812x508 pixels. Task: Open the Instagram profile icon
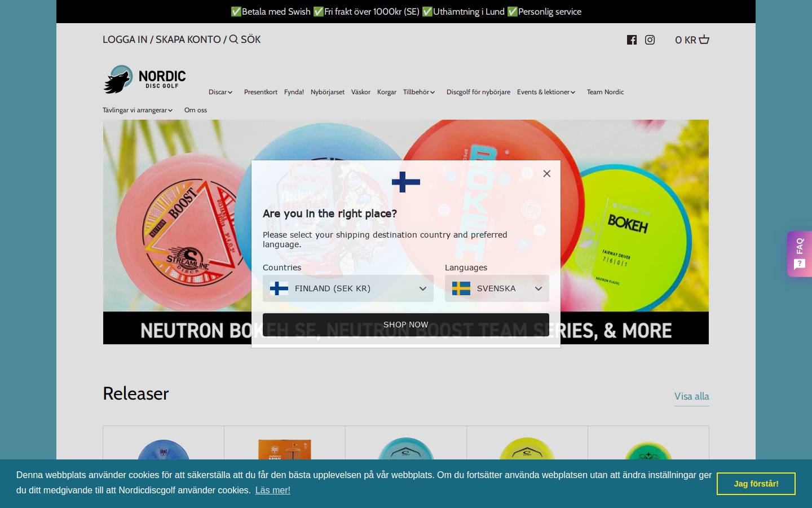[650, 40]
